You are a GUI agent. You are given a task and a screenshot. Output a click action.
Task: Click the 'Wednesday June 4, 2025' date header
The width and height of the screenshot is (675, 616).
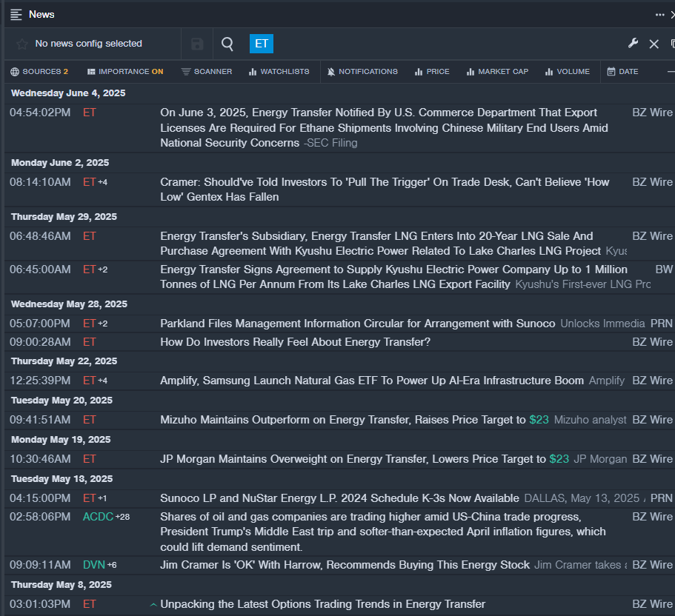68,93
